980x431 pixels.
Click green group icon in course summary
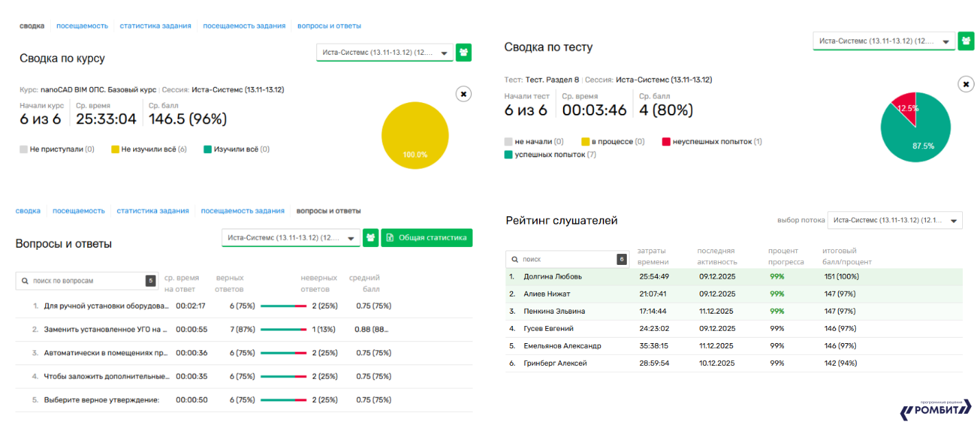pos(464,52)
